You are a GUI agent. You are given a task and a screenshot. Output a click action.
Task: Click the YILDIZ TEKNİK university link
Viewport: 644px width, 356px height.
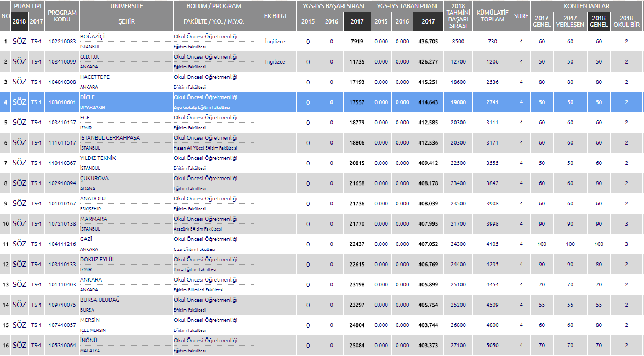click(98, 158)
